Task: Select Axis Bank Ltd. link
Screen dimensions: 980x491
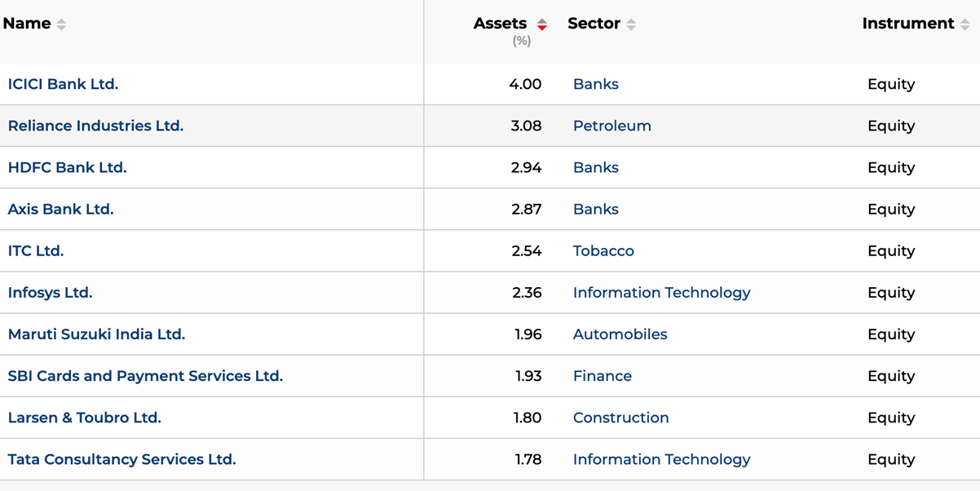Action: coord(60,209)
